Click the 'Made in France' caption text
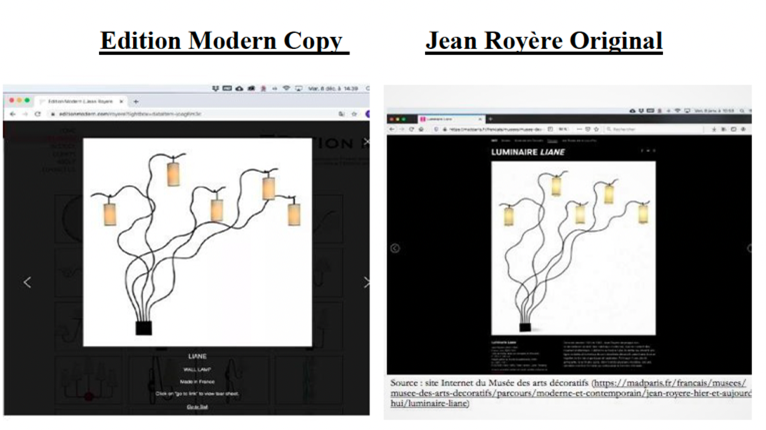766x430 pixels. (197, 382)
